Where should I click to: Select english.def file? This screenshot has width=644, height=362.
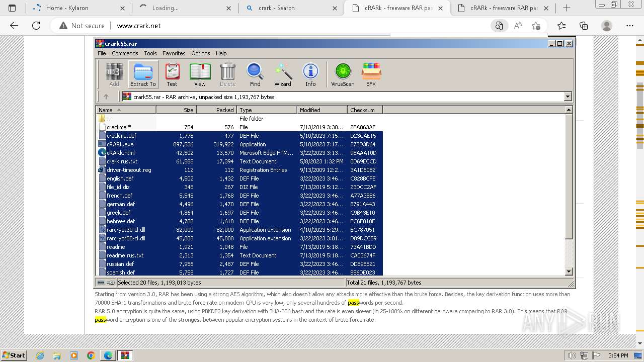coord(239,178)
